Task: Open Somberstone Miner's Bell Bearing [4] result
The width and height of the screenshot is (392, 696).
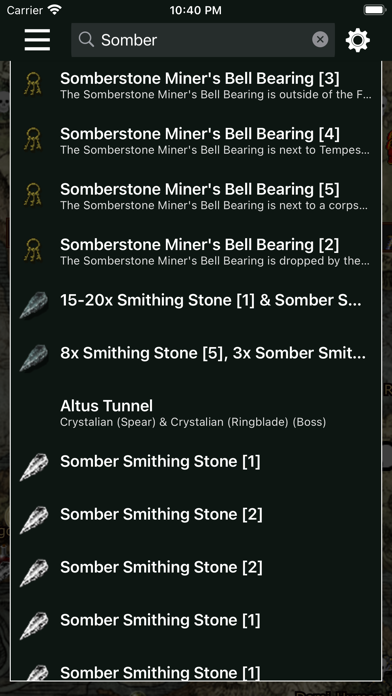Action: tap(196, 139)
